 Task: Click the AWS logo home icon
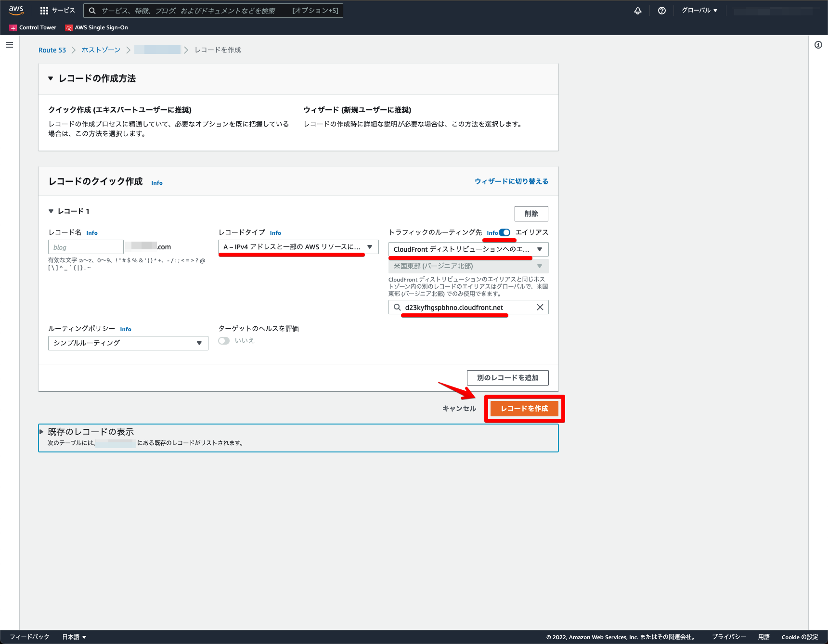point(16,10)
